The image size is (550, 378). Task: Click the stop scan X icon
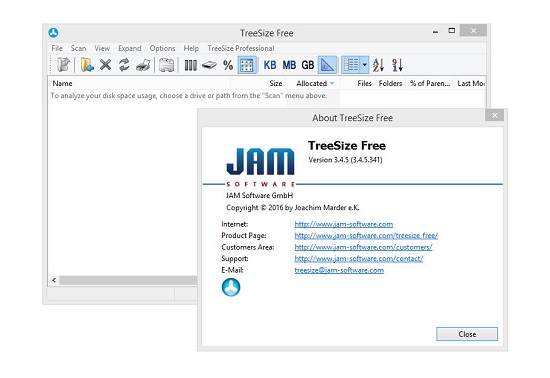click(105, 65)
